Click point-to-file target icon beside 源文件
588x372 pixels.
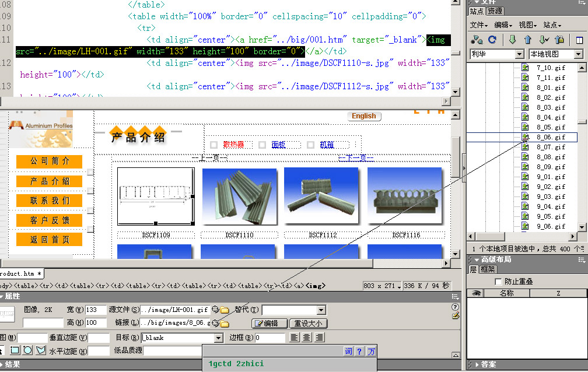[215, 310]
